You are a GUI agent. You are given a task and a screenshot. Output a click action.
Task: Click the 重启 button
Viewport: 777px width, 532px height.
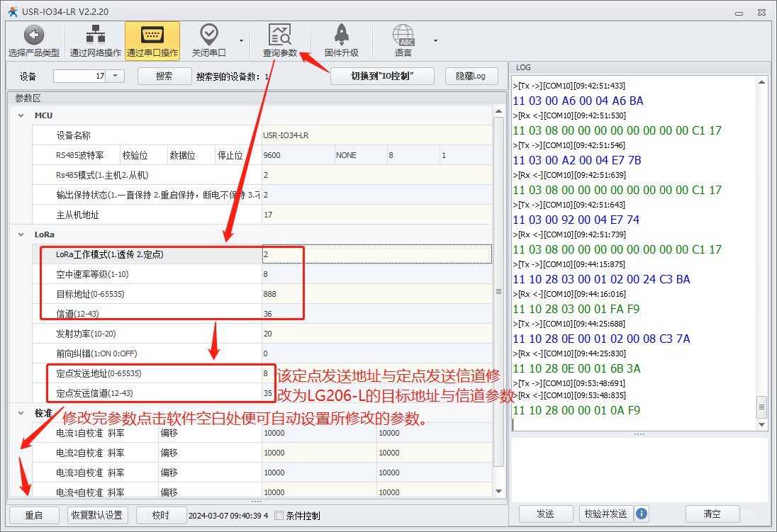[x=34, y=515]
